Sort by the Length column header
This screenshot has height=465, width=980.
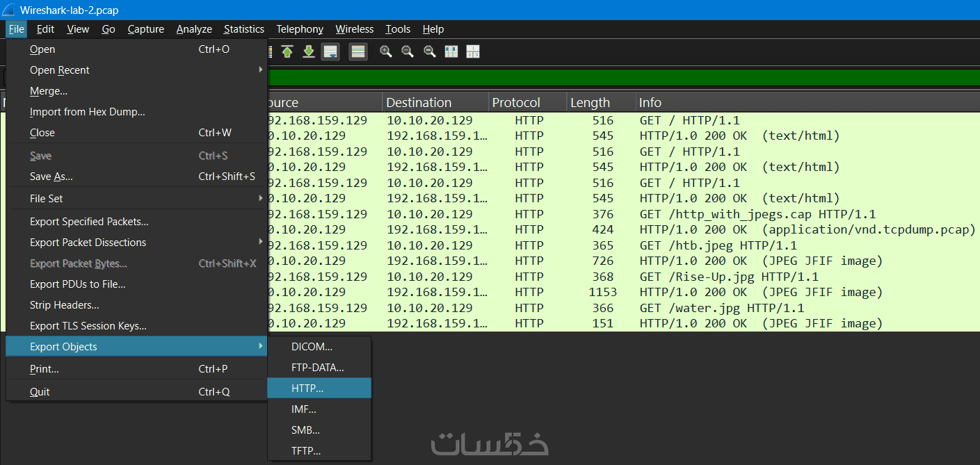click(x=601, y=102)
